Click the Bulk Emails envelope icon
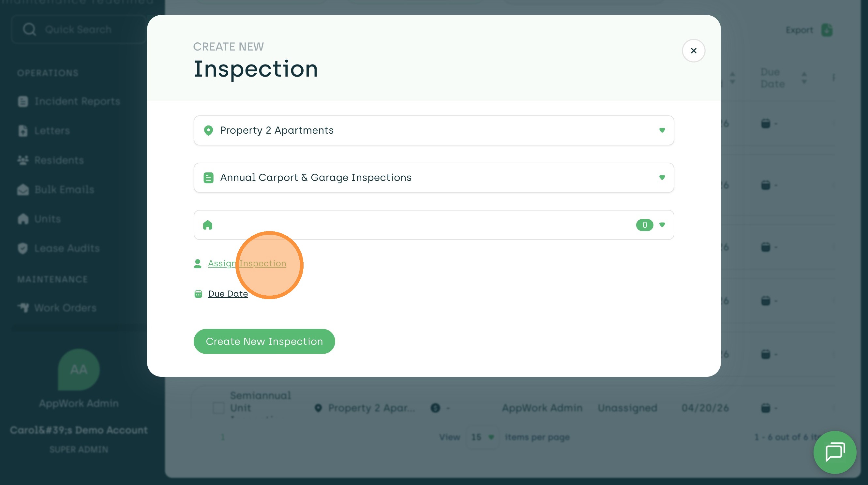The height and width of the screenshot is (485, 868). pos(23,190)
